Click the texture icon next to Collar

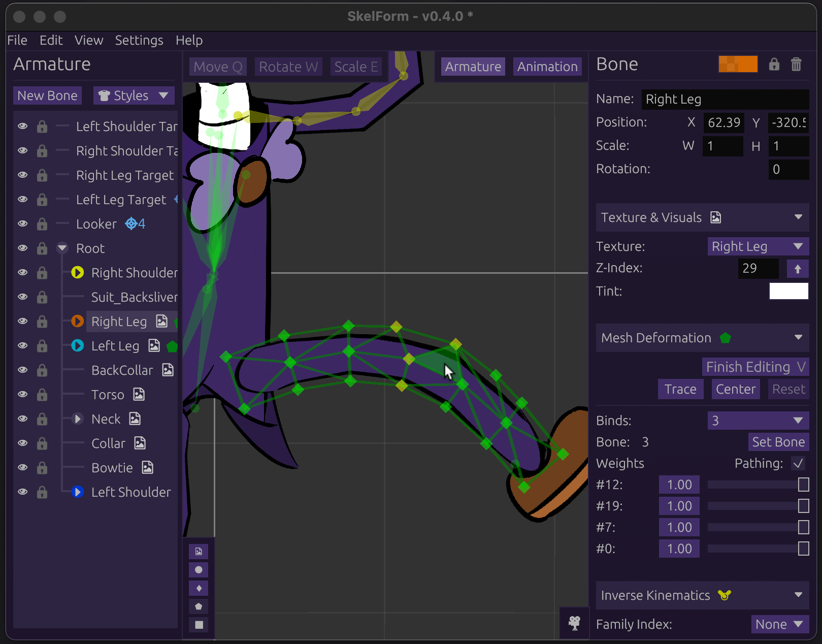click(x=140, y=443)
